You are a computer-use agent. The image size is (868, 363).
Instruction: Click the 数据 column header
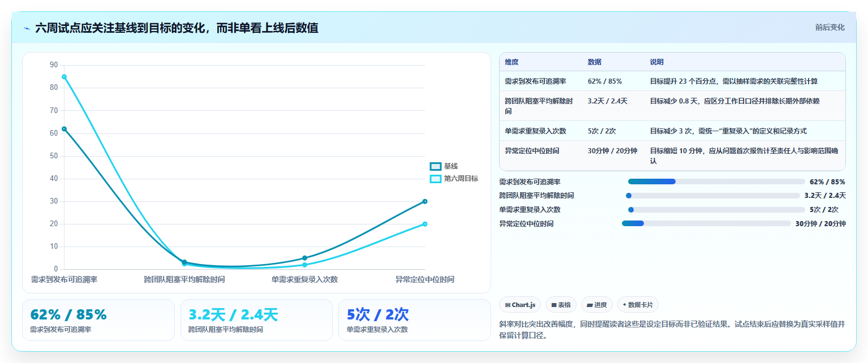tap(595, 62)
